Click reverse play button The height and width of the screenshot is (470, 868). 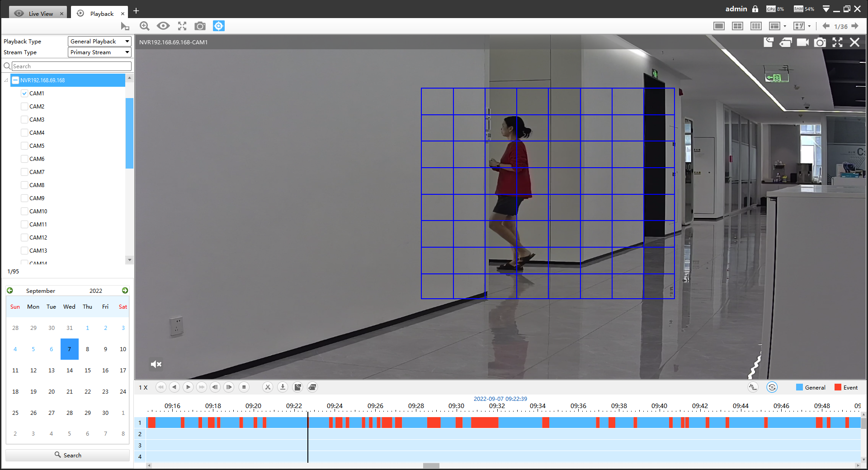[x=174, y=387]
